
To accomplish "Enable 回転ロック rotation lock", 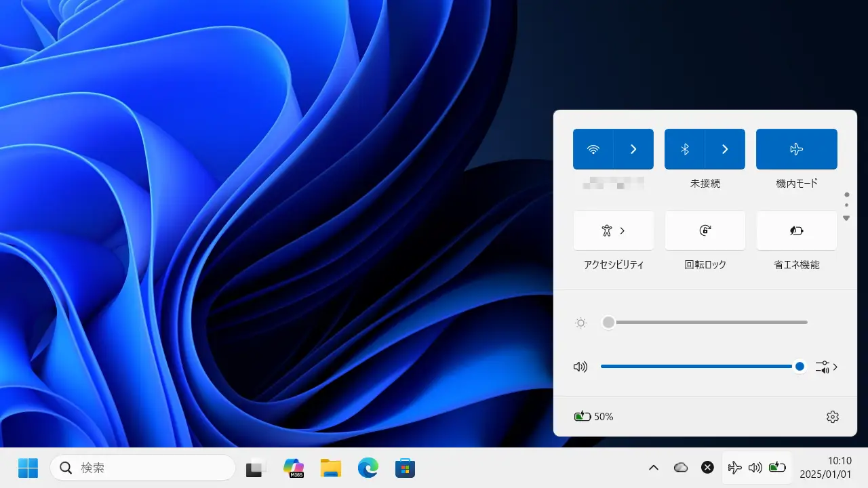I will 705,230.
